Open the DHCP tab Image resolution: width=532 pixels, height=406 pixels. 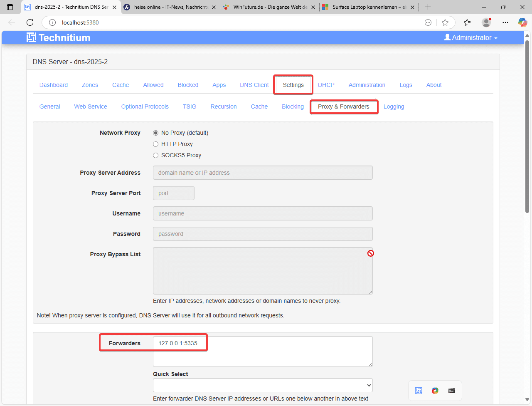[x=326, y=85]
